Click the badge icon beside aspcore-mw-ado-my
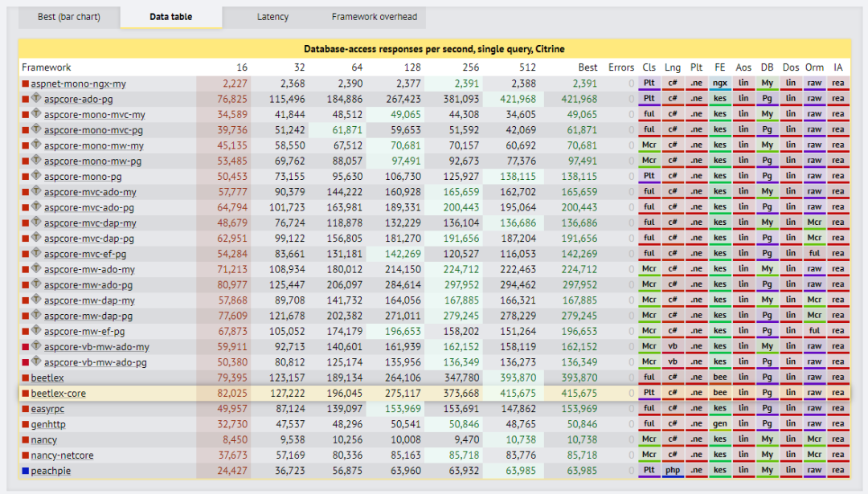The height and width of the screenshot is (494, 868). (36, 269)
